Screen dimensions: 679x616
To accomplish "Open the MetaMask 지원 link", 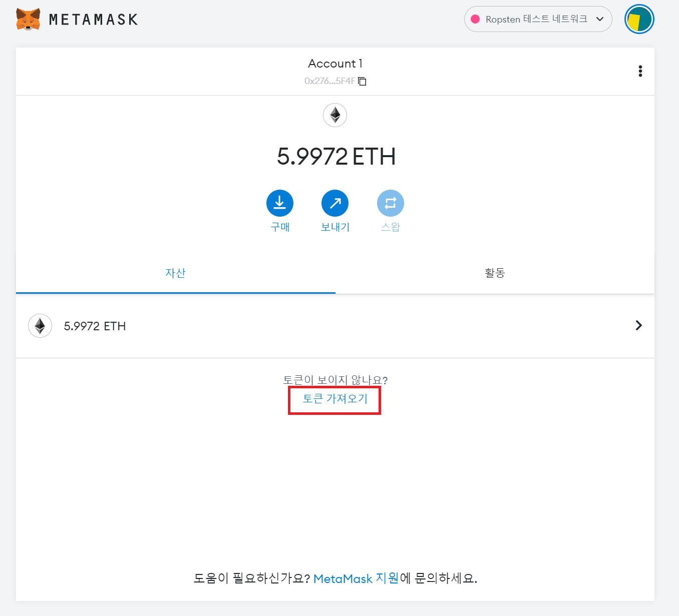I will (x=356, y=578).
